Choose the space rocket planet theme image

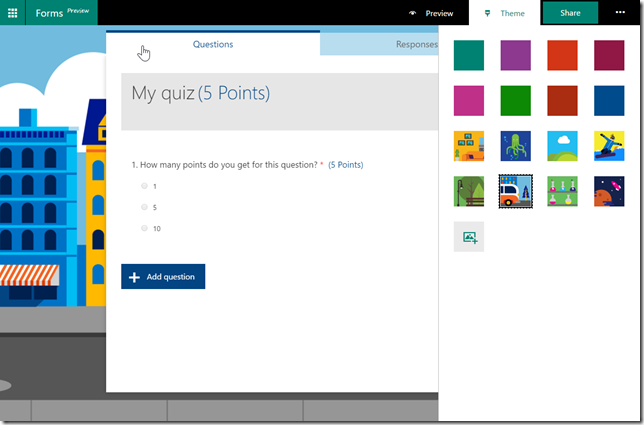coord(609,191)
